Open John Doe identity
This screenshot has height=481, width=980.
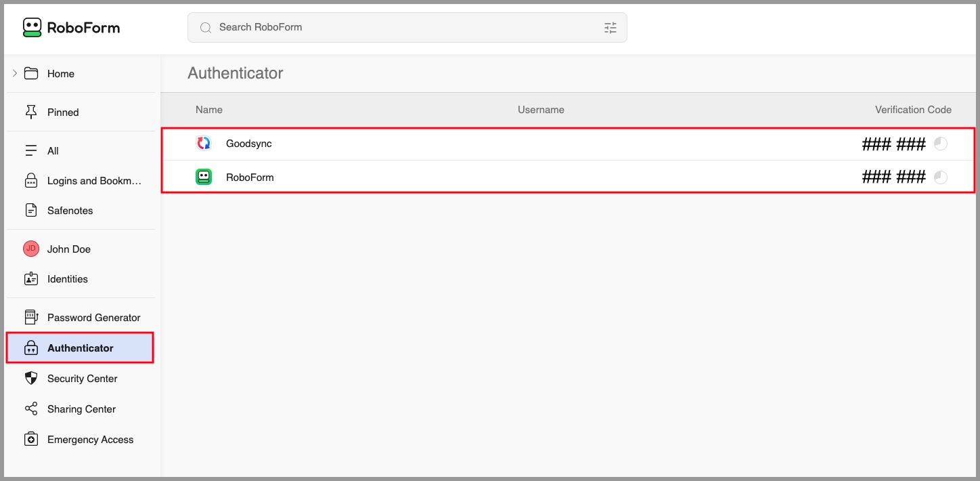(69, 249)
